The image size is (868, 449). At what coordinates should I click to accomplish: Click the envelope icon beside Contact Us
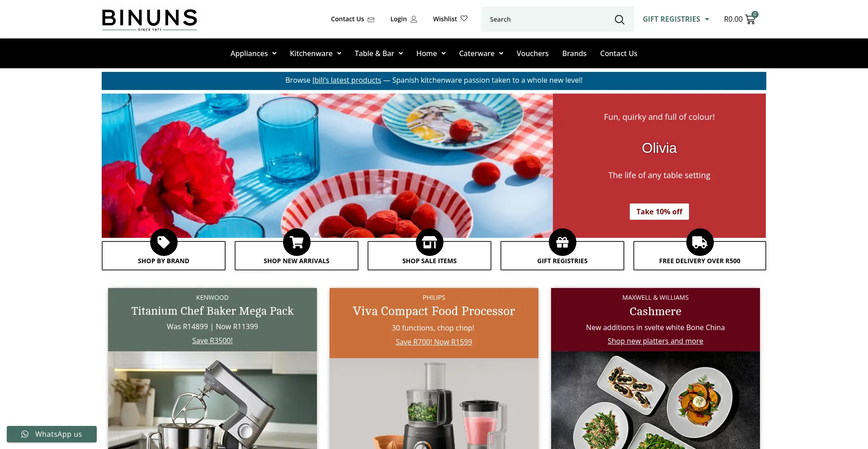(371, 19)
